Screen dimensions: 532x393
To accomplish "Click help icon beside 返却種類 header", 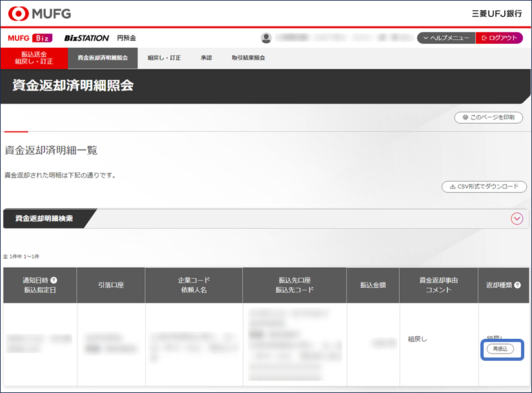I will tap(517, 285).
